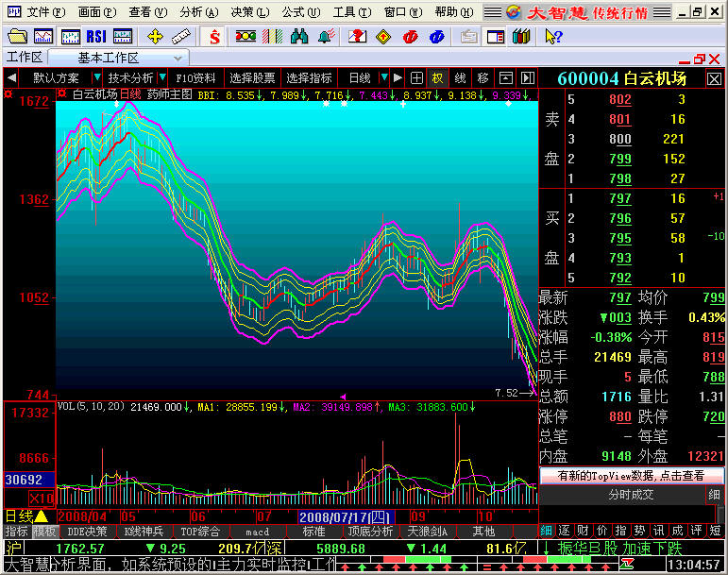
Task: Open the binoculars search tool
Action: tap(299, 36)
